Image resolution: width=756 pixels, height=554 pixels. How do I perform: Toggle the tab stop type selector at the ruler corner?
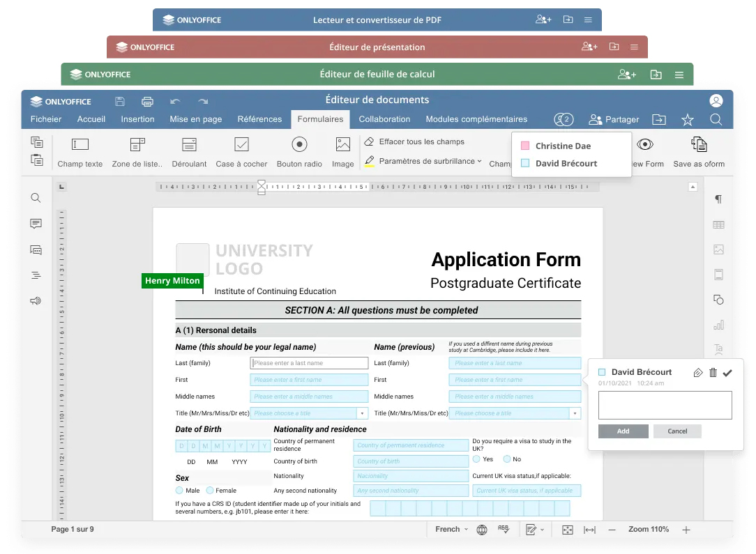pyautogui.click(x=61, y=187)
